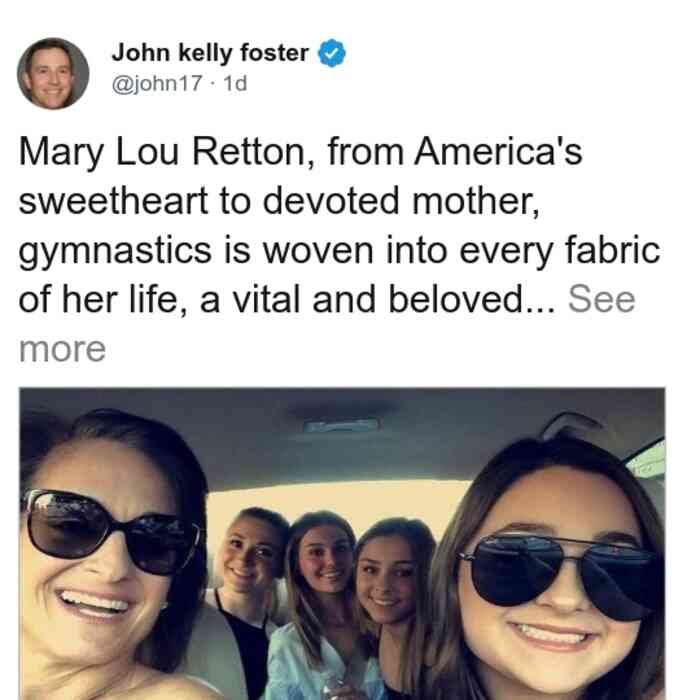Expand the post with "See" link

pos(601,299)
